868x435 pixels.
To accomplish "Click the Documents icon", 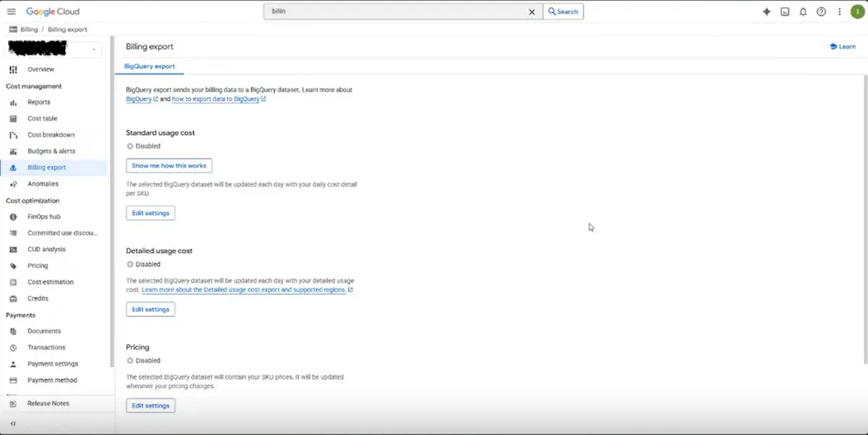I will point(13,331).
